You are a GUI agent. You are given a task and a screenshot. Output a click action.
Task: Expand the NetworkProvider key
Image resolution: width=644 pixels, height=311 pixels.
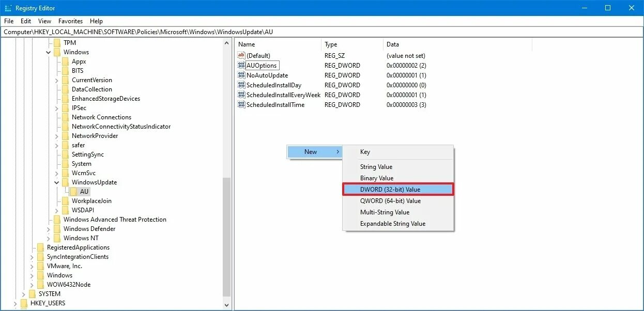click(x=56, y=136)
